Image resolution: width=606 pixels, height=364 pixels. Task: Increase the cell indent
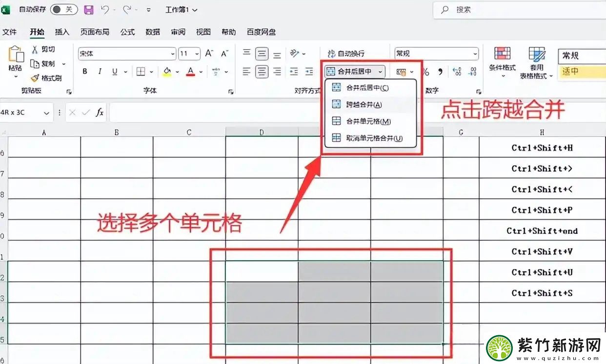point(309,72)
